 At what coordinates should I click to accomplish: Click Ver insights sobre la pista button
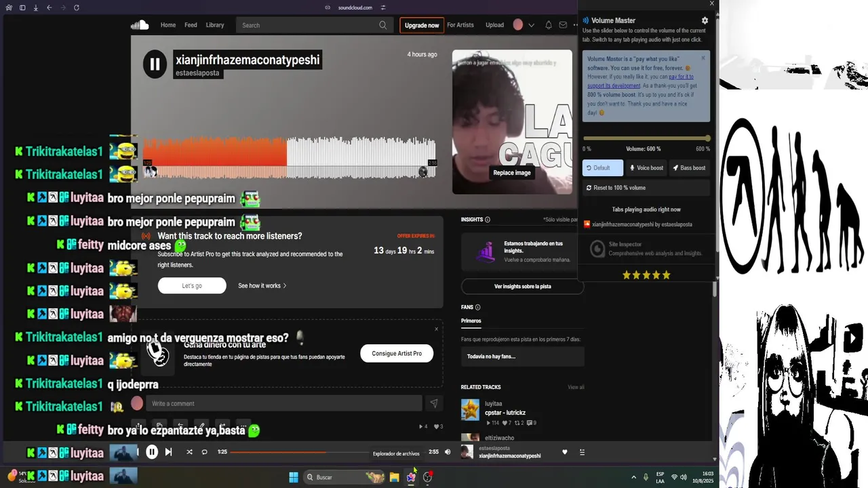click(x=522, y=286)
